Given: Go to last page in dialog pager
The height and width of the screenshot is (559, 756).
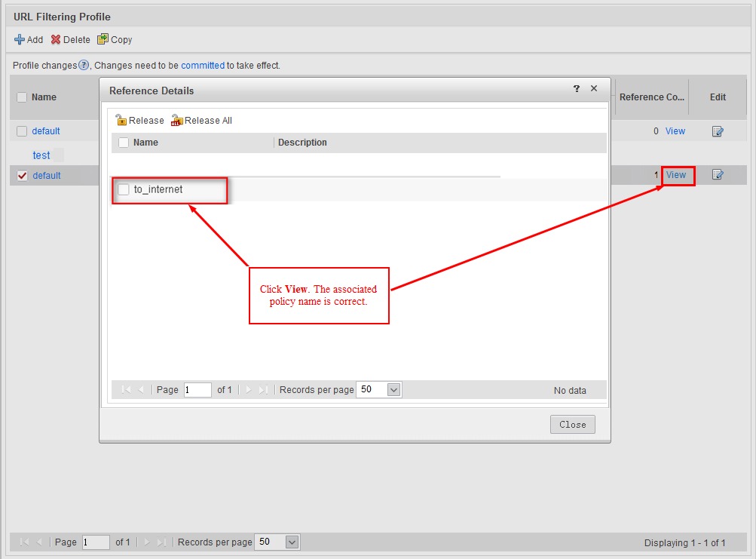Looking at the screenshot, I should [x=263, y=389].
